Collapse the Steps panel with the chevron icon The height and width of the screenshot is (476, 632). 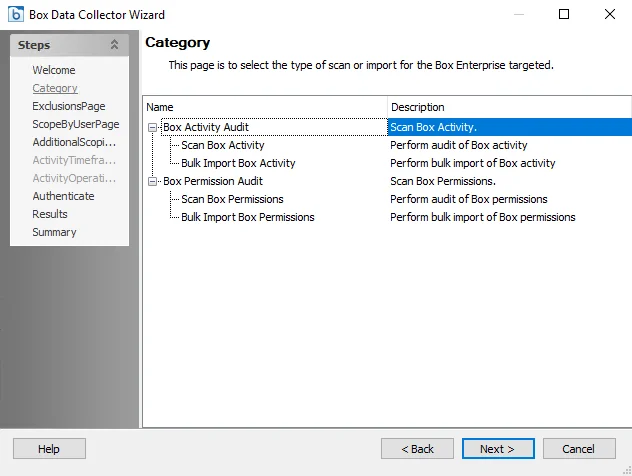114,45
